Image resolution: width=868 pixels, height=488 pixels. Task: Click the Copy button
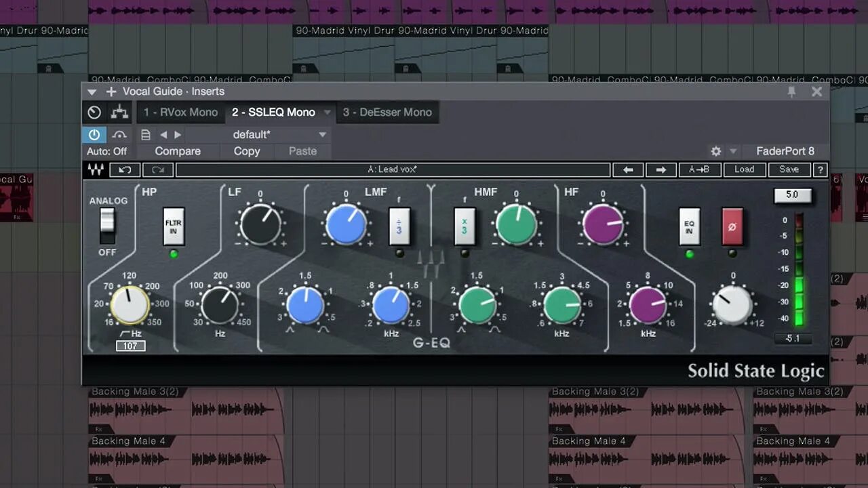[x=247, y=151]
